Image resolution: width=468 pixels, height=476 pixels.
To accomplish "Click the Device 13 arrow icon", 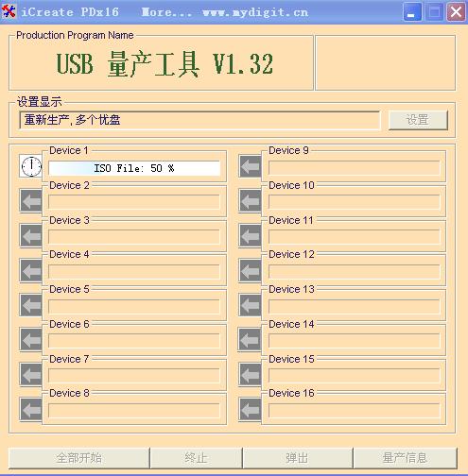I will 250,305.
